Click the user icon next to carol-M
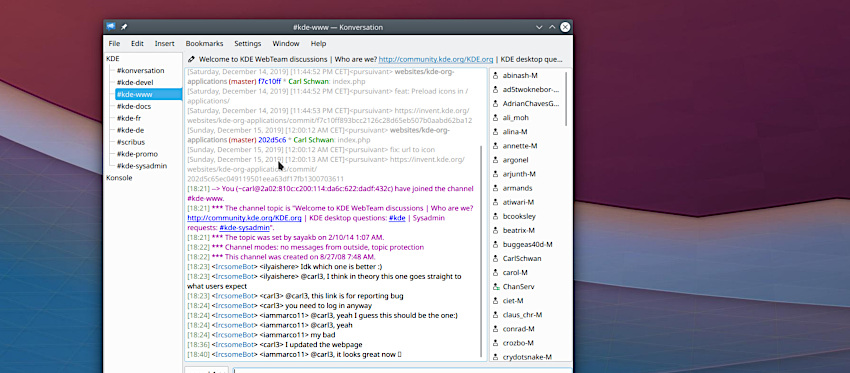This screenshot has height=373, width=850. click(x=495, y=273)
